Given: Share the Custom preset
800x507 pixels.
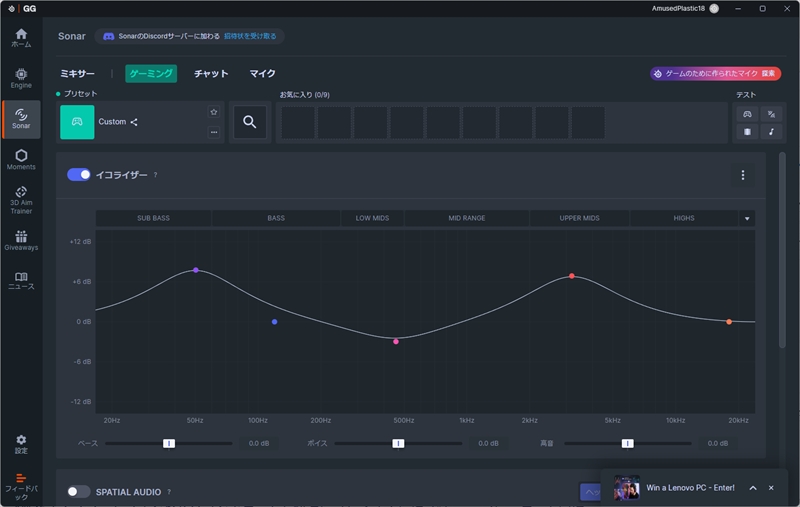Looking at the screenshot, I should click(x=134, y=122).
